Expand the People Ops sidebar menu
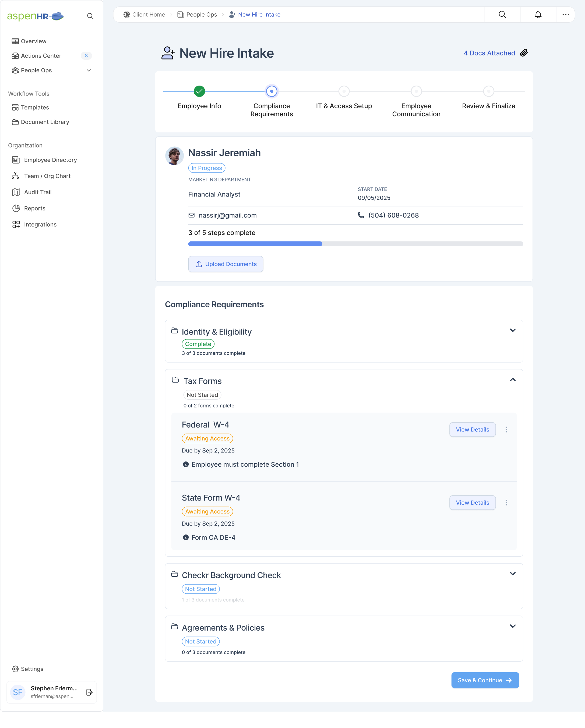This screenshot has height=728, width=585. pyautogui.click(x=89, y=70)
